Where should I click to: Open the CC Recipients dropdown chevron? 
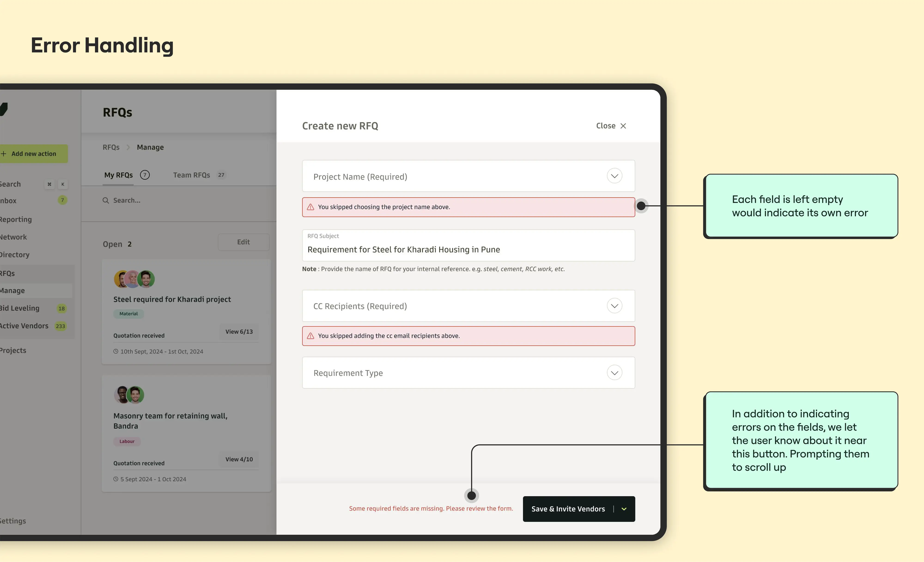point(614,306)
